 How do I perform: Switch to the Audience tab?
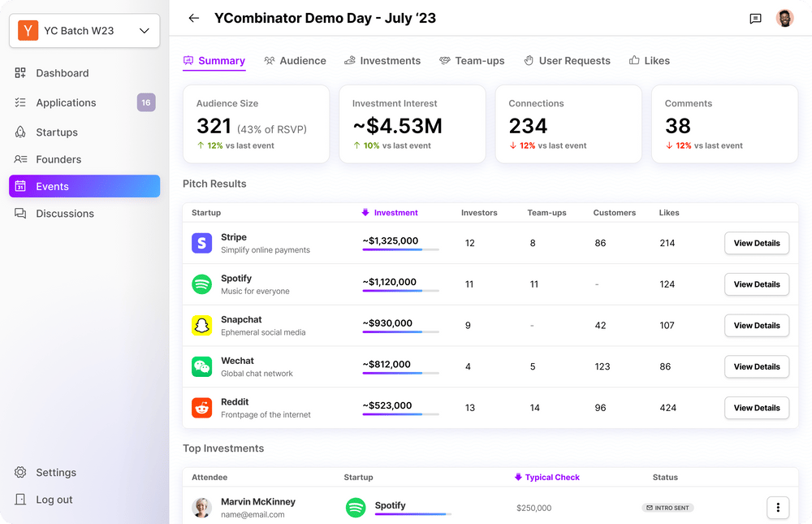[x=296, y=61]
